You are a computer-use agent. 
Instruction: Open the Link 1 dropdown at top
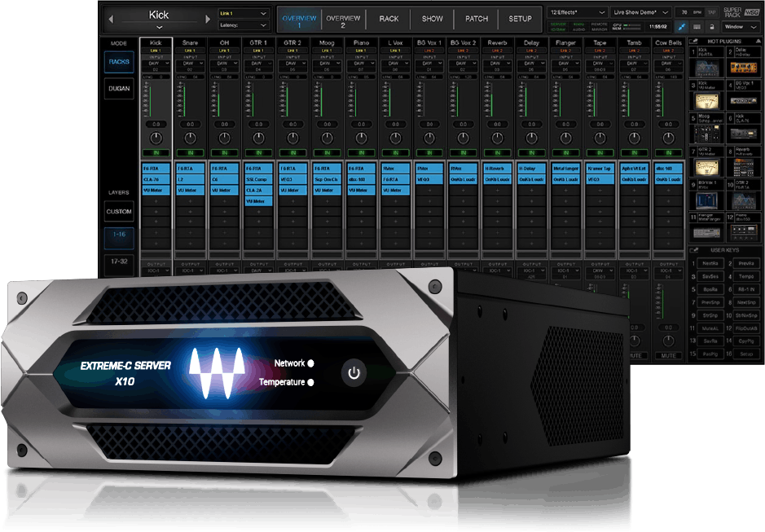point(243,14)
